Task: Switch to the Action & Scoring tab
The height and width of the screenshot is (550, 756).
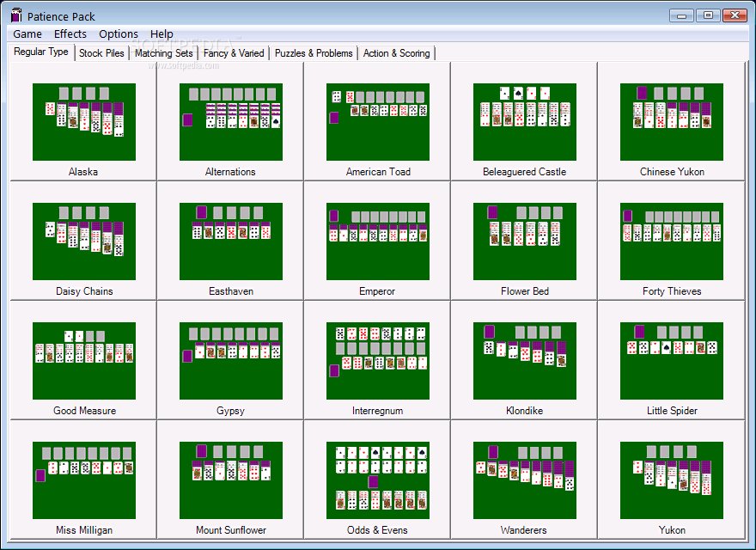Action: (x=396, y=53)
